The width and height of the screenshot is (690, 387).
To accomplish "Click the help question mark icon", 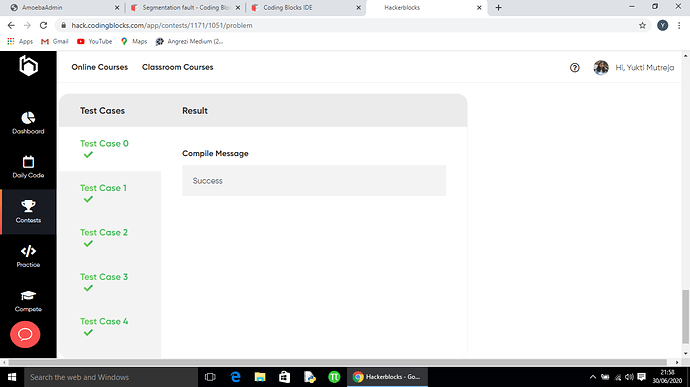I will click(x=575, y=68).
